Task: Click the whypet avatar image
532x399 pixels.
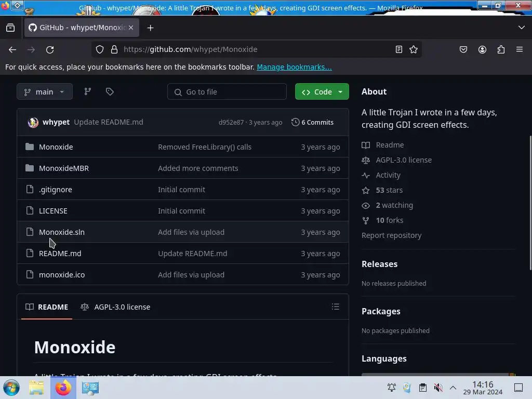Action: click(x=33, y=122)
